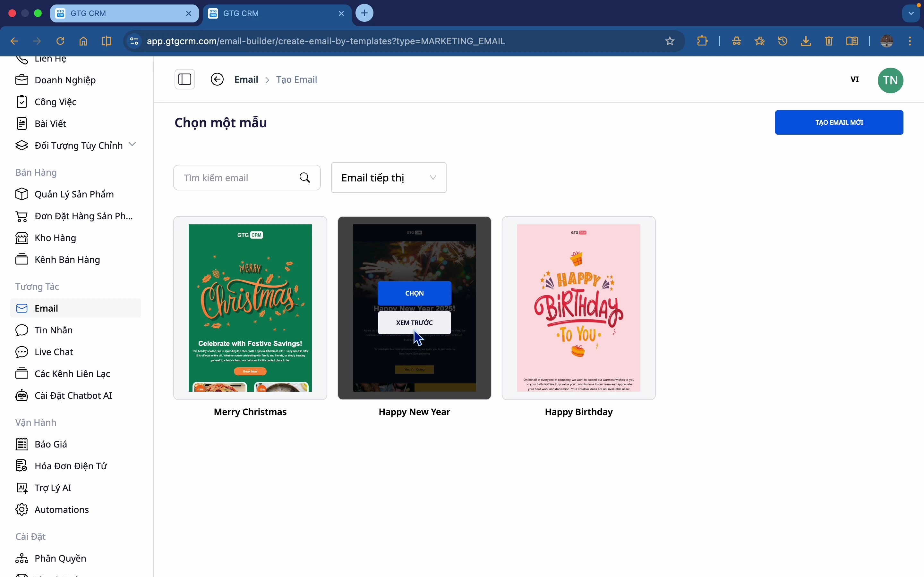Click the Live Chat bubble icon

pyautogui.click(x=22, y=351)
